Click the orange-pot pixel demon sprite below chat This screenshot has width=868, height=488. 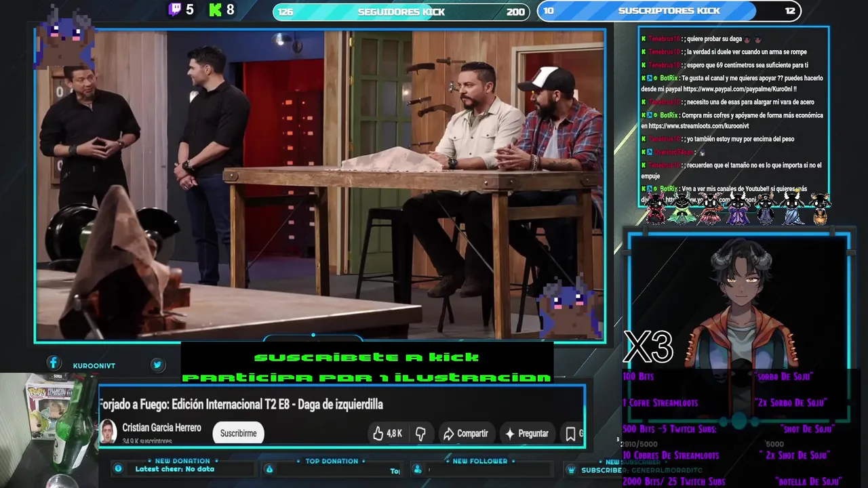point(819,207)
